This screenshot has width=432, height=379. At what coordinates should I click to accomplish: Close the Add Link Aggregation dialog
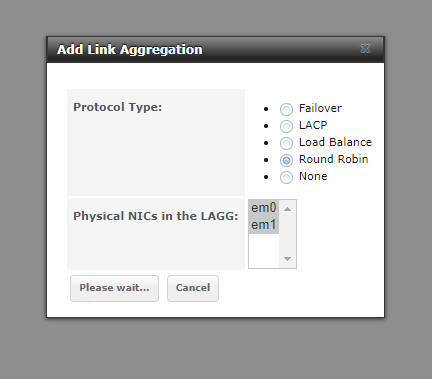(365, 49)
